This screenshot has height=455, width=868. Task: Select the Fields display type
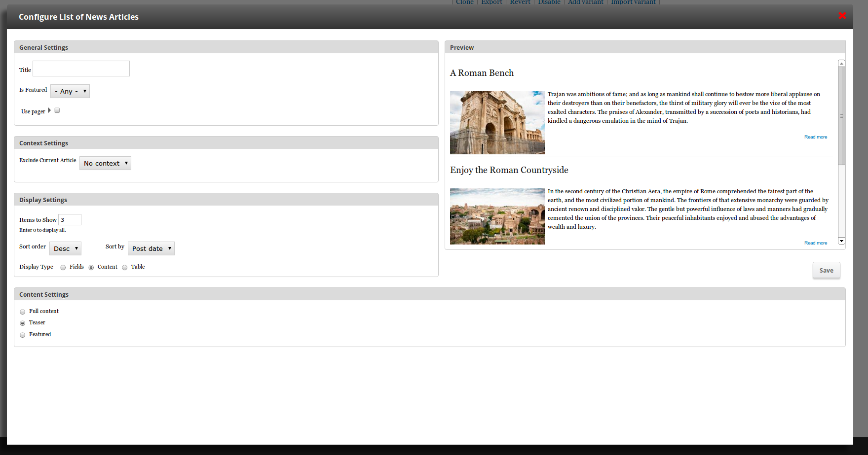point(63,267)
